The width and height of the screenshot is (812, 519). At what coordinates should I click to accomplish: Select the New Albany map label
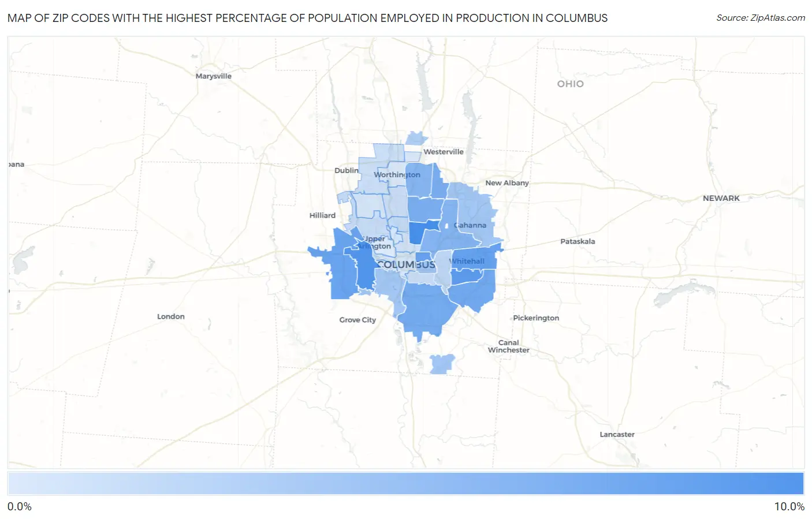(506, 182)
